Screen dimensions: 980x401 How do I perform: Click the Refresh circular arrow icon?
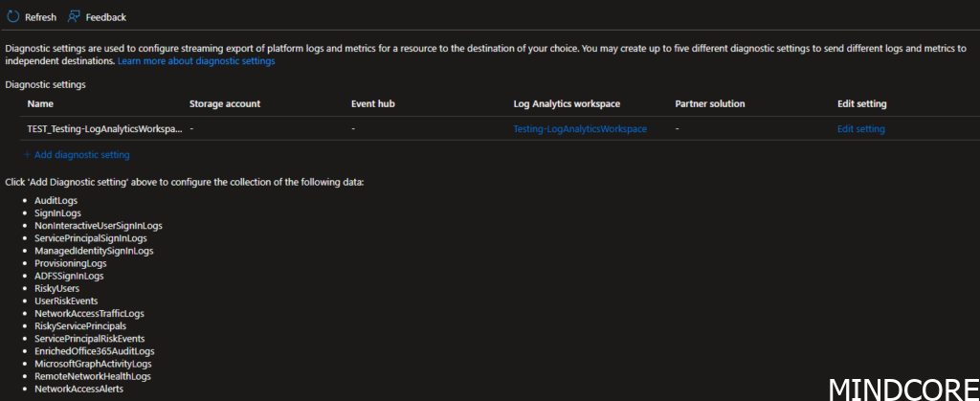click(x=12, y=17)
